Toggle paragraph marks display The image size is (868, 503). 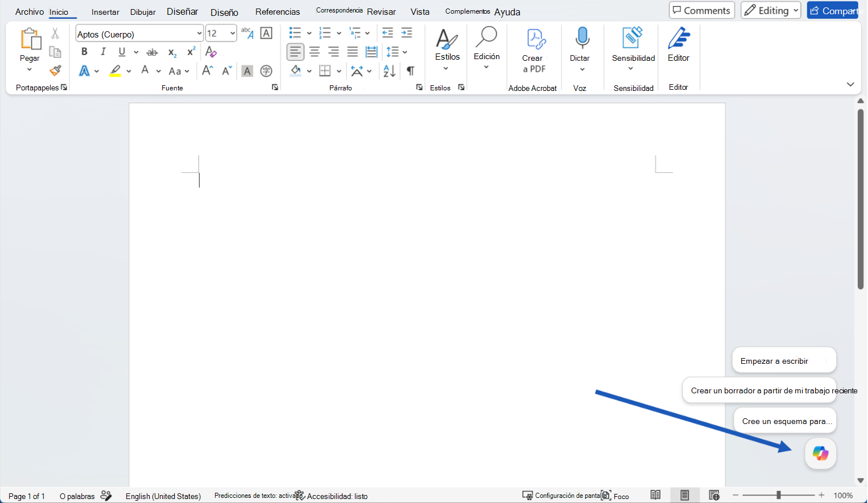click(410, 70)
